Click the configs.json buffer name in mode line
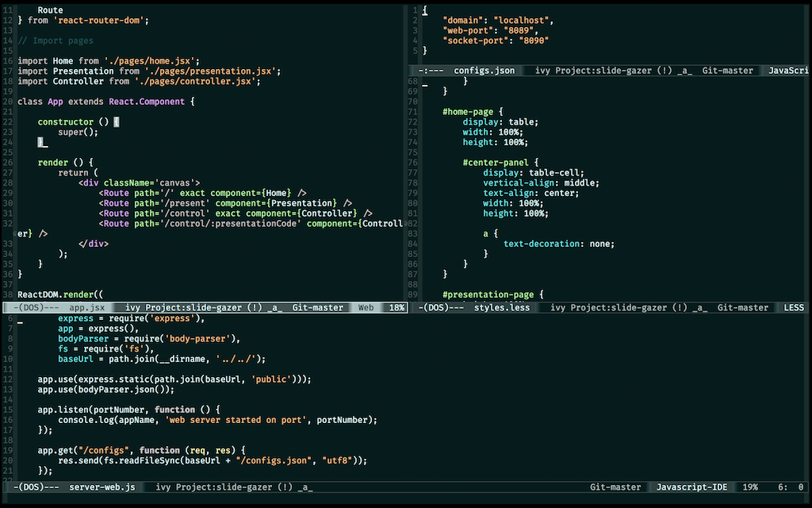 [x=485, y=71]
